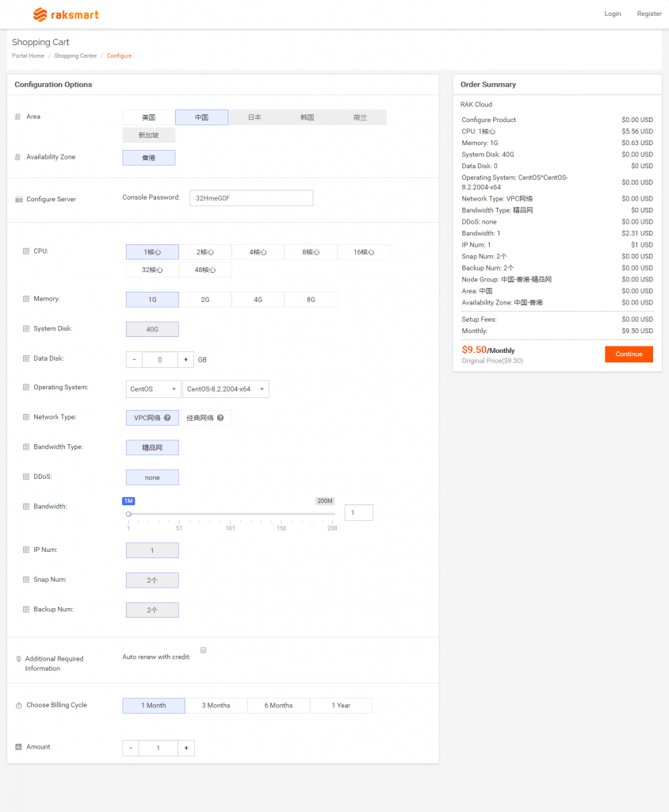Image resolution: width=669 pixels, height=812 pixels.
Task: Increase Amount with the plus button
Action: click(186, 748)
